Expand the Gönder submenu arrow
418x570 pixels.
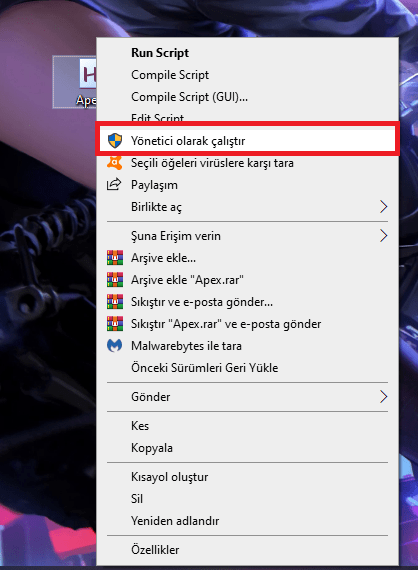383,397
